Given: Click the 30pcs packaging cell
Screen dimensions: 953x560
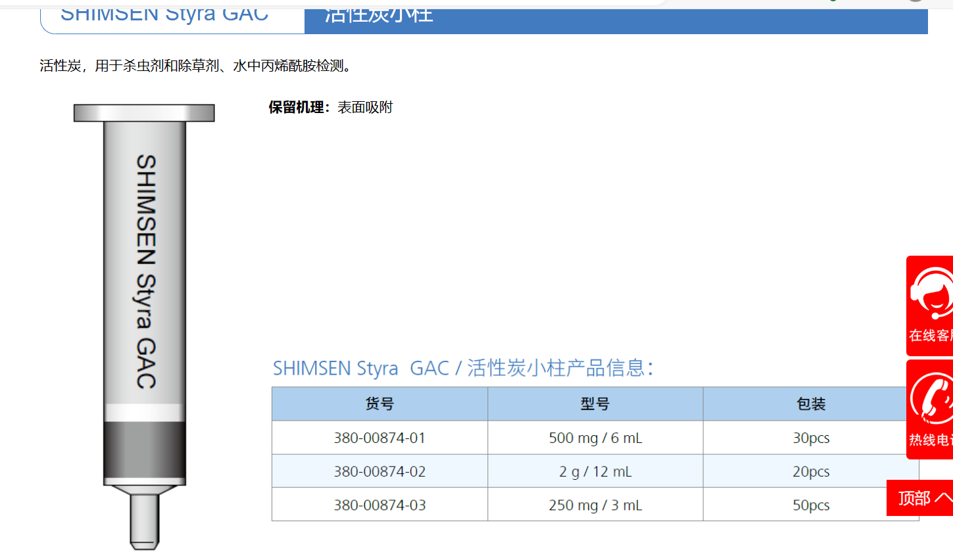Looking at the screenshot, I should tap(810, 438).
